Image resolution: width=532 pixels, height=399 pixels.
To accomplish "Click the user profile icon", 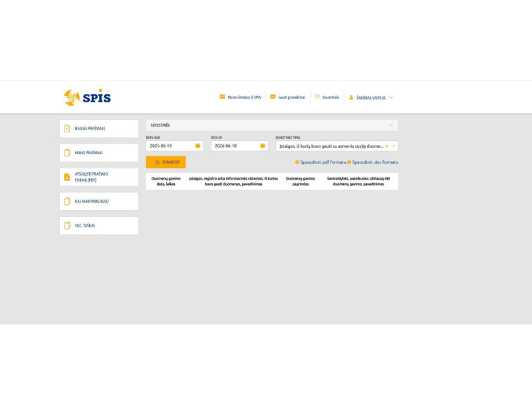I will tap(352, 97).
